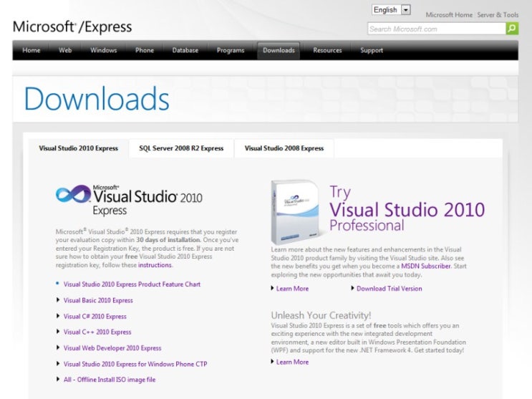Follow the Server & Tools link
The height and width of the screenshot is (399, 532).
[x=498, y=15]
